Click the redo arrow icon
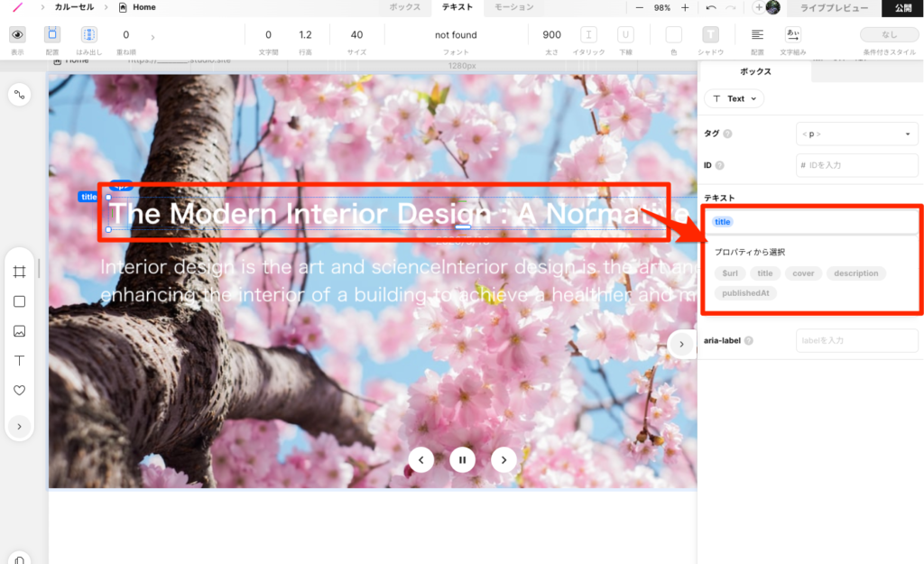 coord(731,7)
